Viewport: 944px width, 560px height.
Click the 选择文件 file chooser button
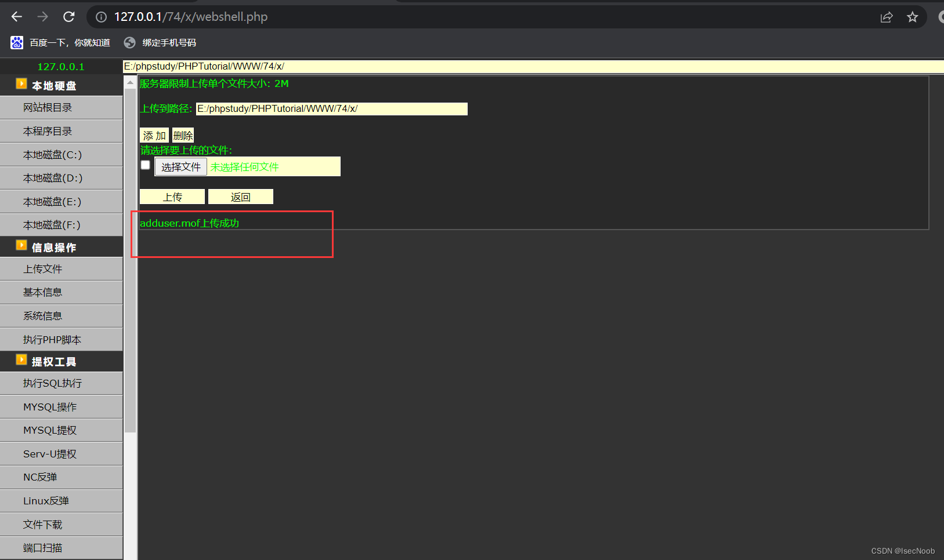[x=180, y=167]
